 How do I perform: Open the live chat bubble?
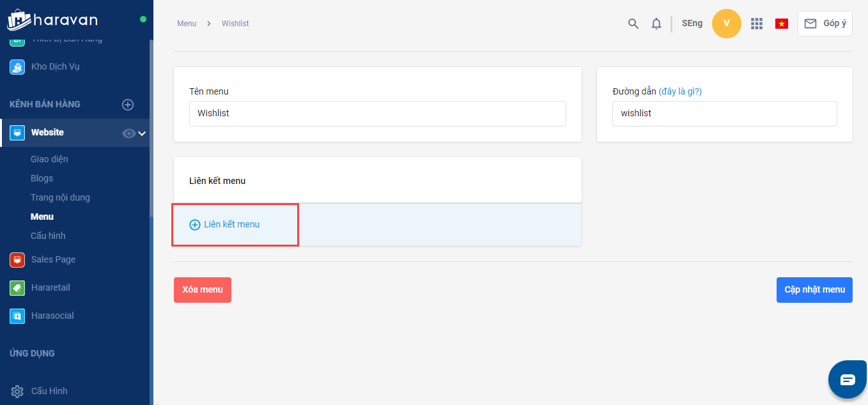coord(848,379)
